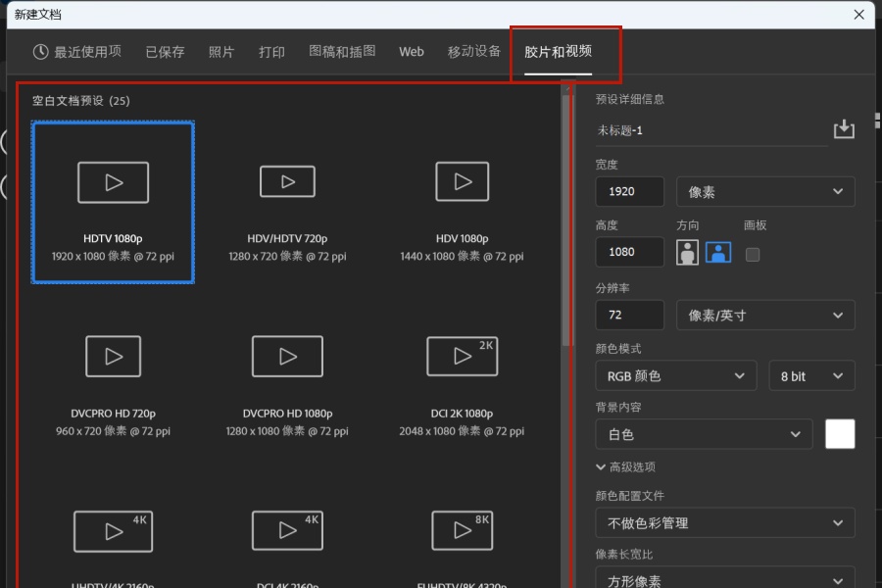The height and width of the screenshot is (588, 882).
Task: Close the 新建文档 dialog
Action: 858,15
